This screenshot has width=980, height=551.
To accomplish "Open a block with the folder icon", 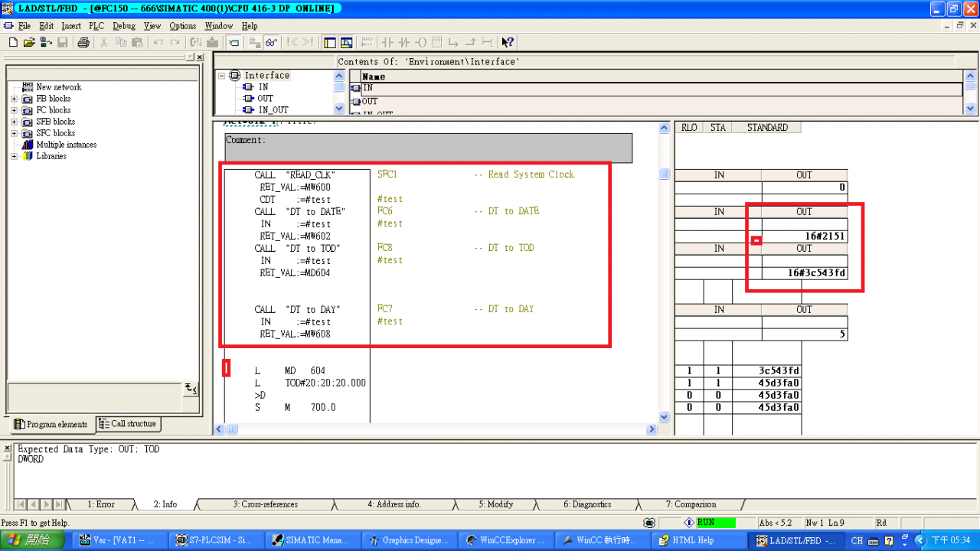I will [29, 42].
